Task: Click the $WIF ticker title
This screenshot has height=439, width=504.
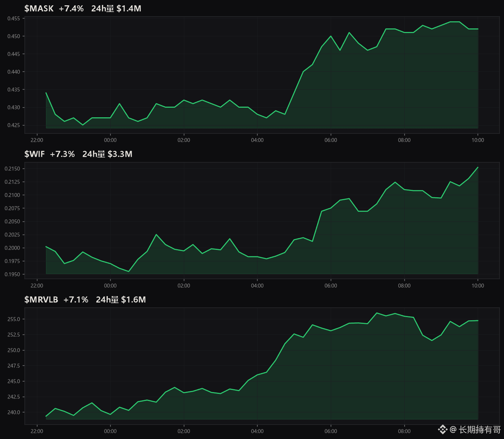Action: (x=35, y=154)
